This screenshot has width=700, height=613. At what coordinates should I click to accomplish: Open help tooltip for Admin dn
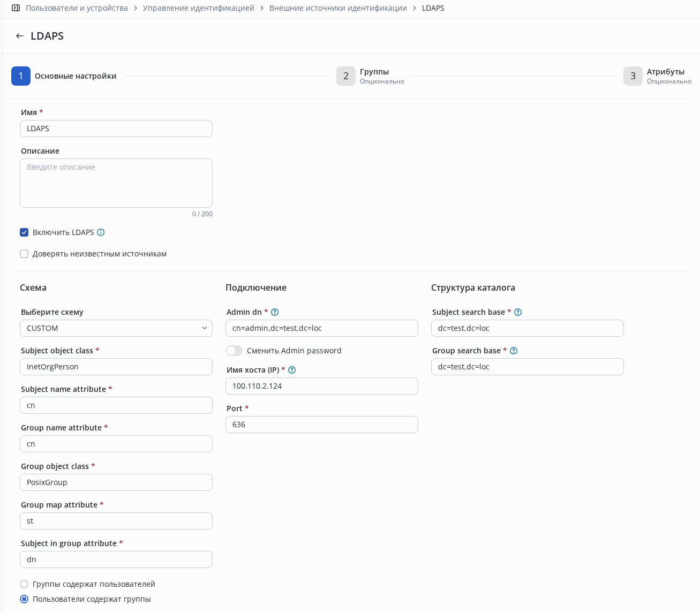275,312
